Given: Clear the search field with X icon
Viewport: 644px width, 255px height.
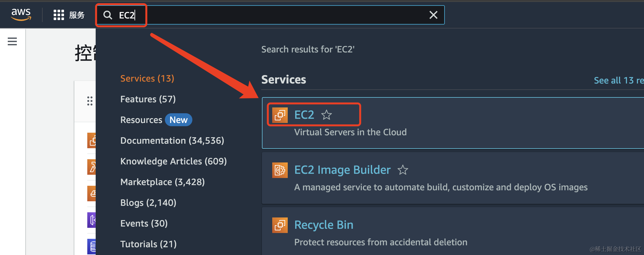Looking at the screenshot, I should (433, 15).
